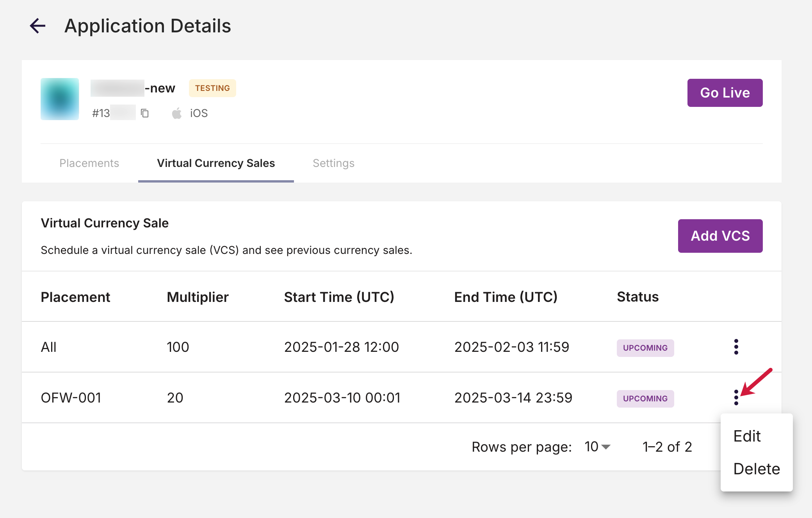Choose Edit from the context menu
This screenshot has width=812, height=518.
point(747,436)
